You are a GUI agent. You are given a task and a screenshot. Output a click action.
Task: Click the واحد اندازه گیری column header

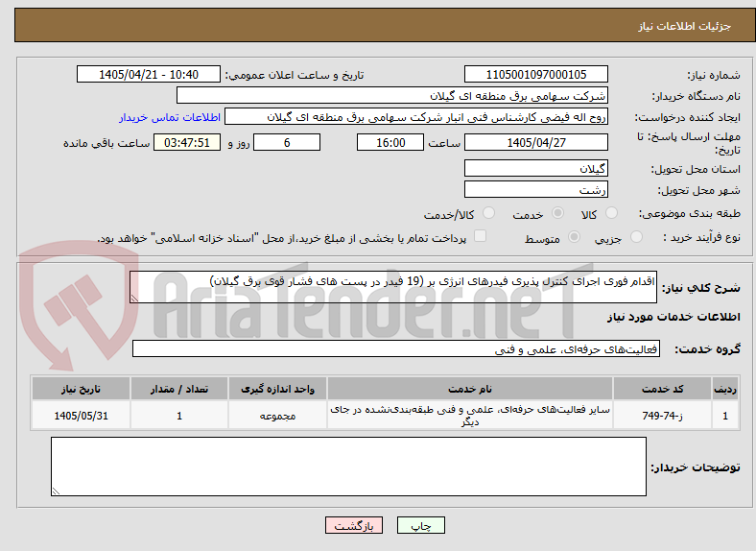click(x=277, y=389)
